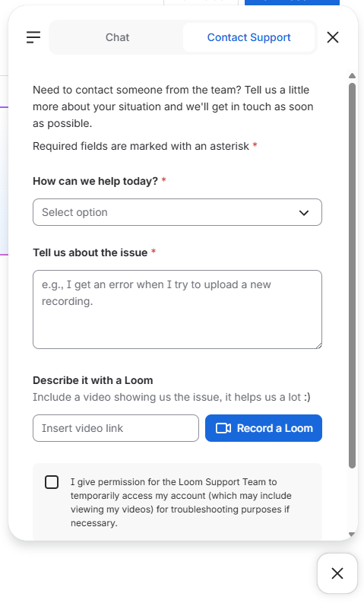
Task: Click the Record a Loom button
Action: coord(263,428)
